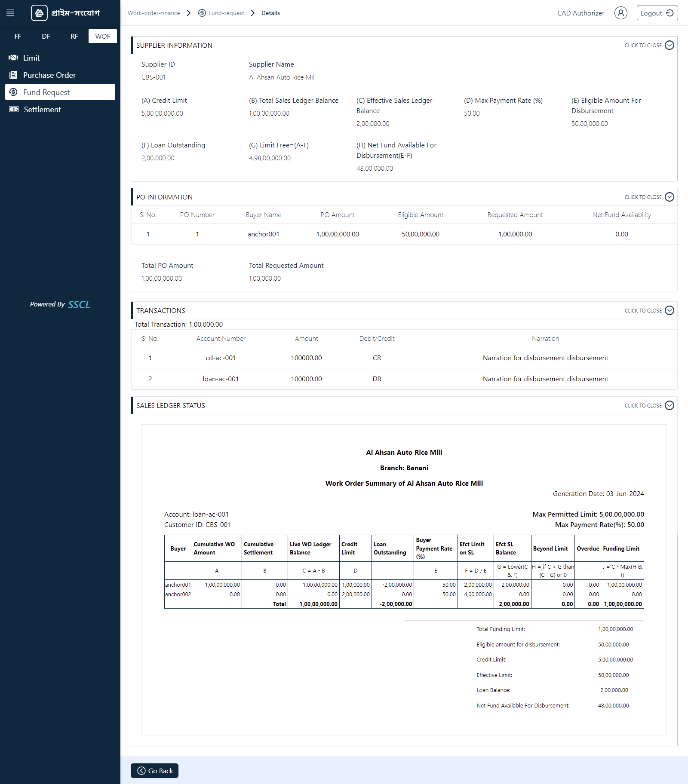Open Settlement in sidebar
688x784 pixels.
pos(60,109)
